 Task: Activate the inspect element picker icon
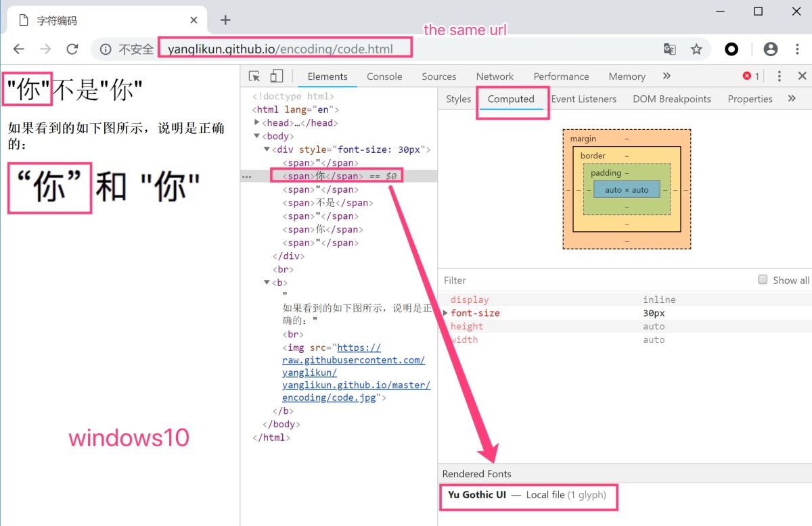(254, 76)
